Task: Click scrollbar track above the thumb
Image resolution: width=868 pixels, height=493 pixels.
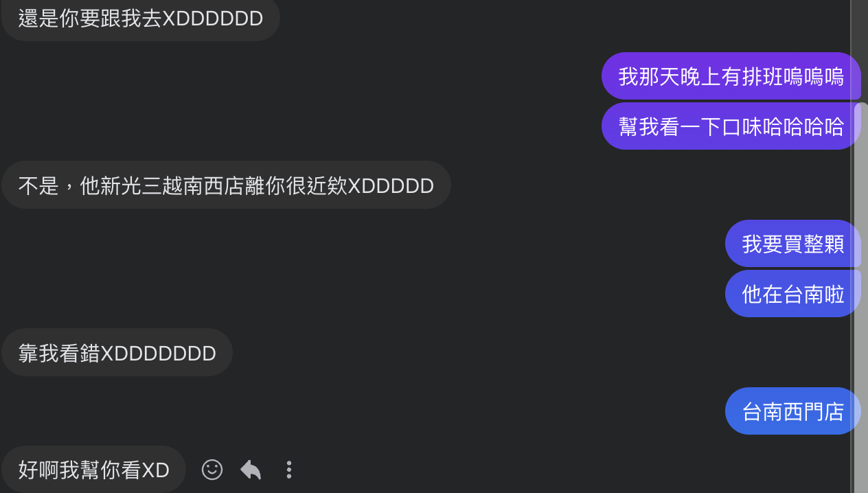Action: tap(861, 48)
